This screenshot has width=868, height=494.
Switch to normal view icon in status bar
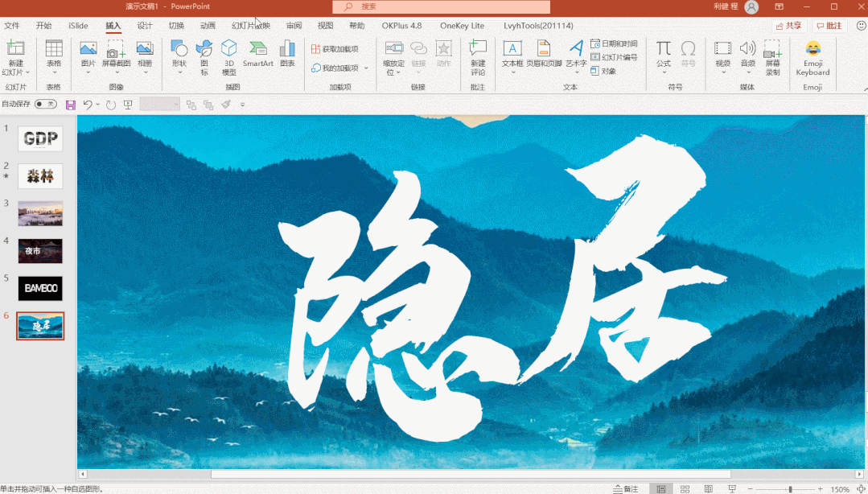[661, 489]
